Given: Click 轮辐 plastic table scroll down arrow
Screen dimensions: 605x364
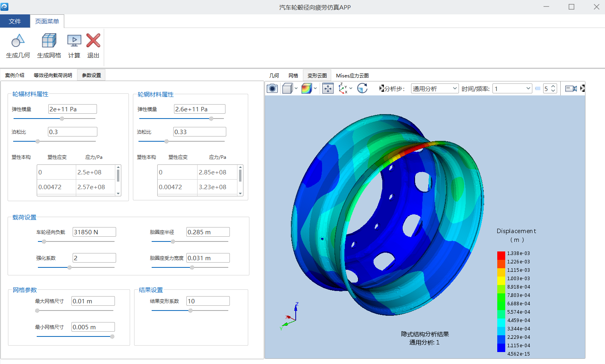Looking at the screenshot, I should 118,194.
